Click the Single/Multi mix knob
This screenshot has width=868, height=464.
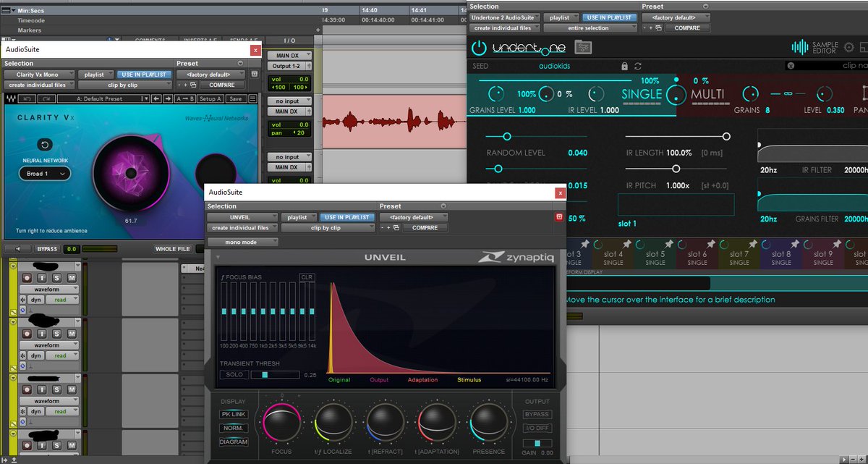675,94
